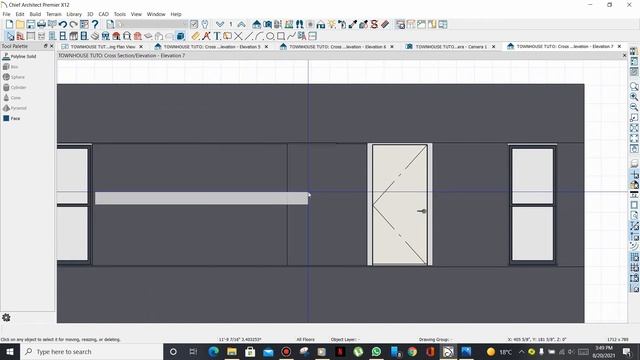Select the Draw Arc tool
This screenshot has width=640, height=360.
click(259, 36)
